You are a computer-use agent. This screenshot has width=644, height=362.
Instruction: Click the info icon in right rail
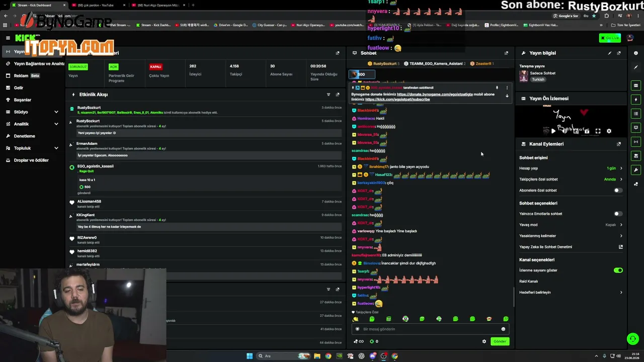(x=636, y=53)
